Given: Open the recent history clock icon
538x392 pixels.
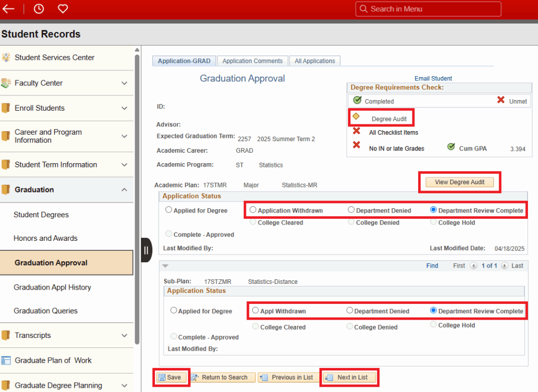Looking at the screenshot, I should point(39,9).
